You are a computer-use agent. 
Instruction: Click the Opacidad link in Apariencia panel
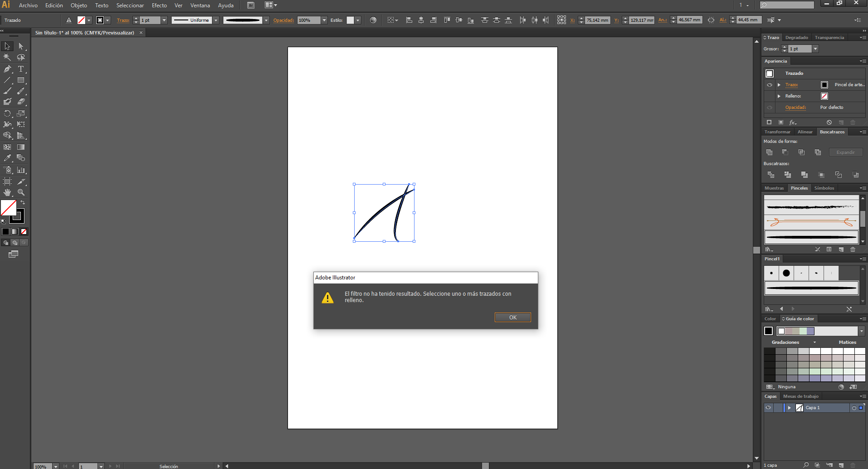click(x=796, y=107)
